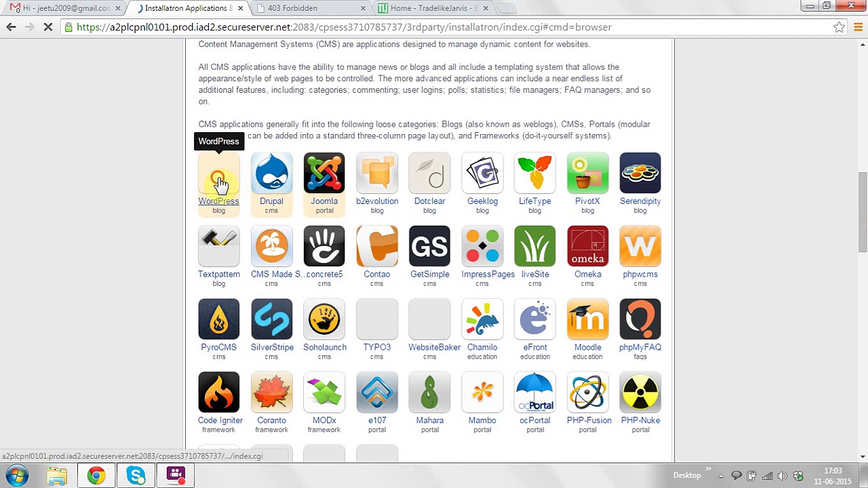Open the ocPortal umbrella icon
The width and height of the screenshot is (868, 488).
(x=535, y=393)
